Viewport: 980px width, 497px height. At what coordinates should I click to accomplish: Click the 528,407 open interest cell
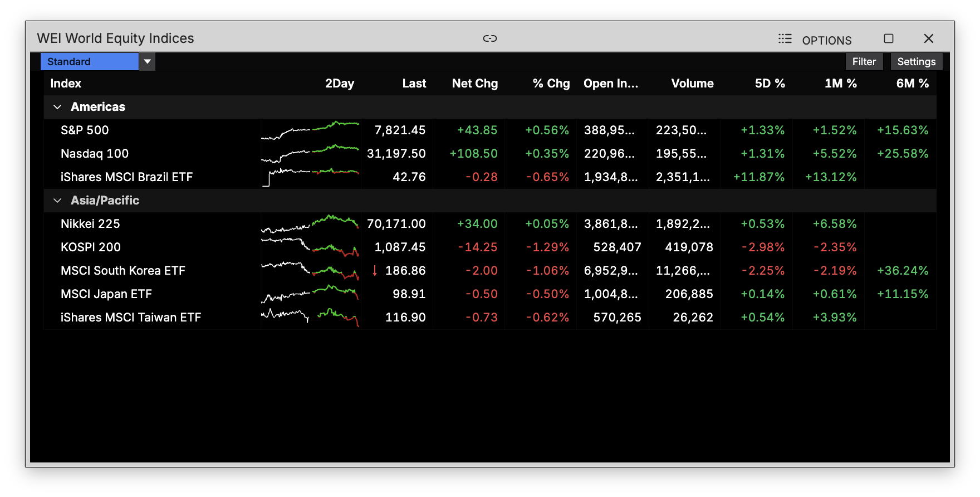618,247
